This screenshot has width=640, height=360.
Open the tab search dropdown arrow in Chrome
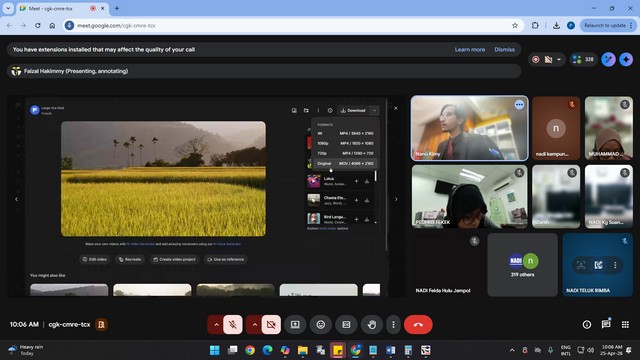pos(8,8)
